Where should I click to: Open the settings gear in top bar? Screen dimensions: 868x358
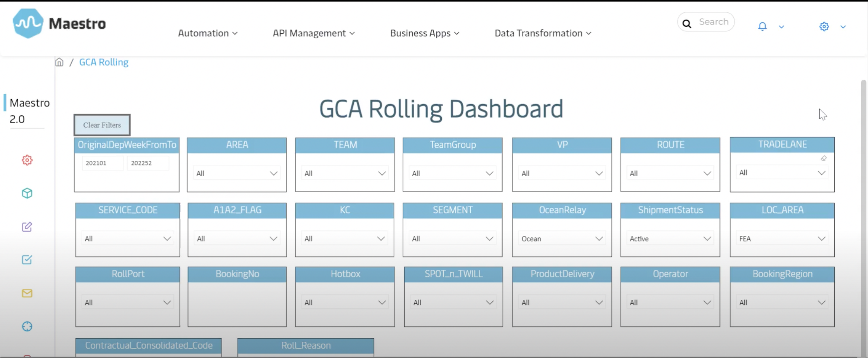point(824,26)
